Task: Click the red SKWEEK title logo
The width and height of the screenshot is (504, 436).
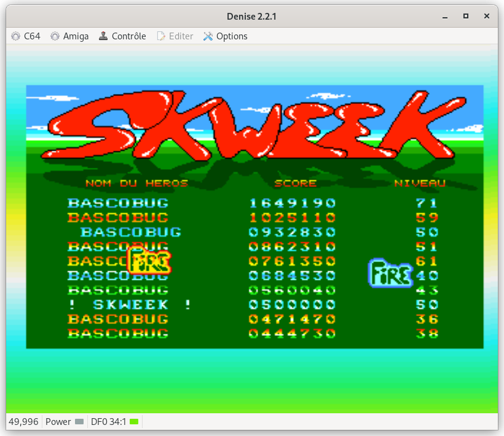Action: click(x=254, y=125)
